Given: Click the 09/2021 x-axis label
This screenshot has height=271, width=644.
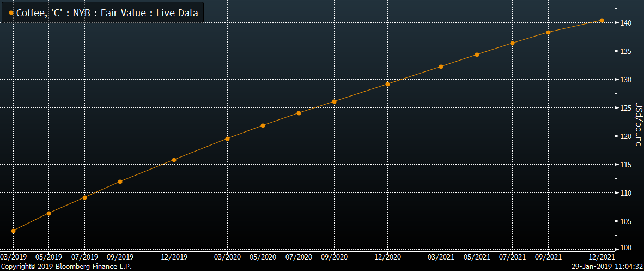Looking at the screenshot, I should click(x=548, y=257).
